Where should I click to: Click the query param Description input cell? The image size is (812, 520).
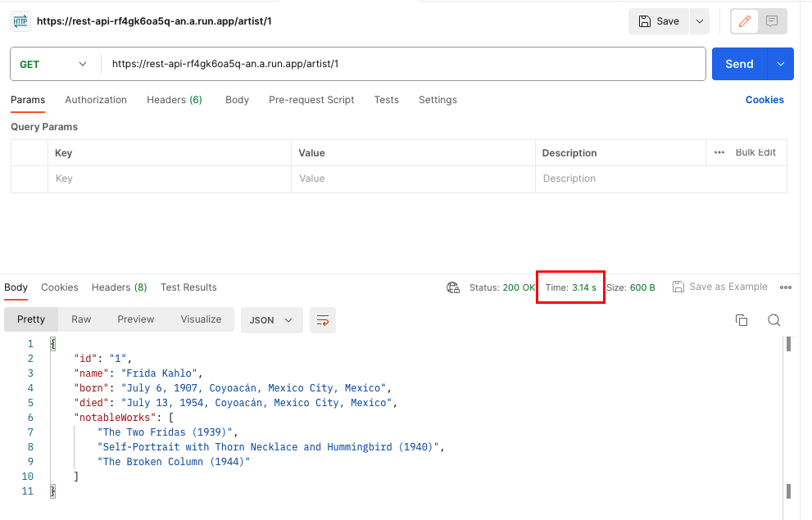(660, 179)
